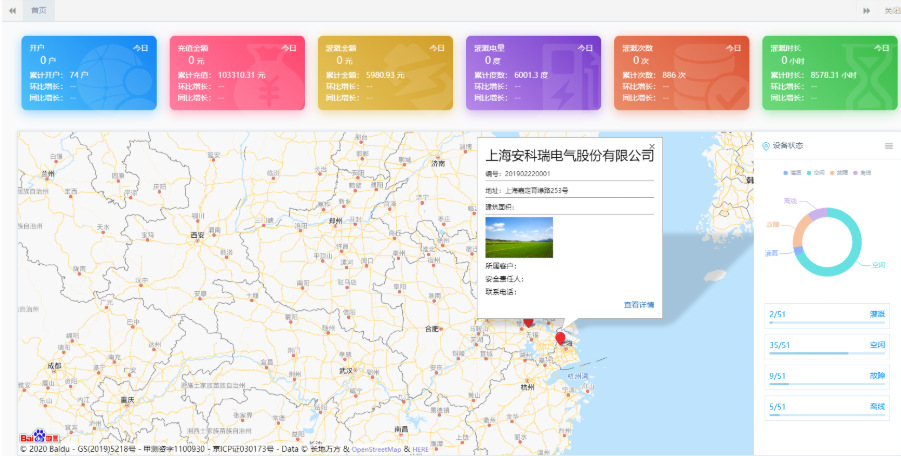The width and height of the screenshot is (901, 456).
Task: Click the 设备状态 panel title
Action: (x=788, y=146)
